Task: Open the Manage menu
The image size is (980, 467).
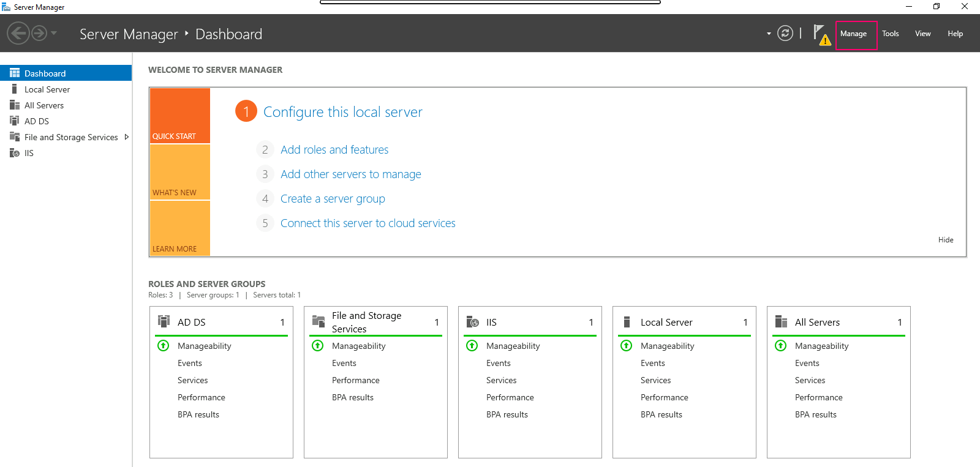Action: [853, 34]
